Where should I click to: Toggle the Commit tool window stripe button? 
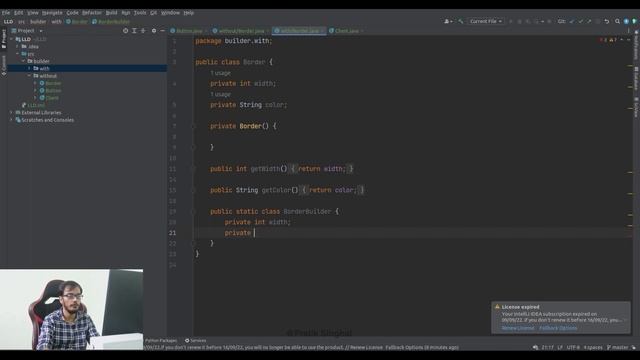point(4,65)
